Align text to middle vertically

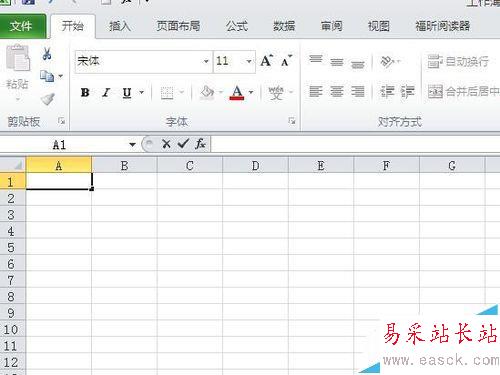(x=337, y=62)
